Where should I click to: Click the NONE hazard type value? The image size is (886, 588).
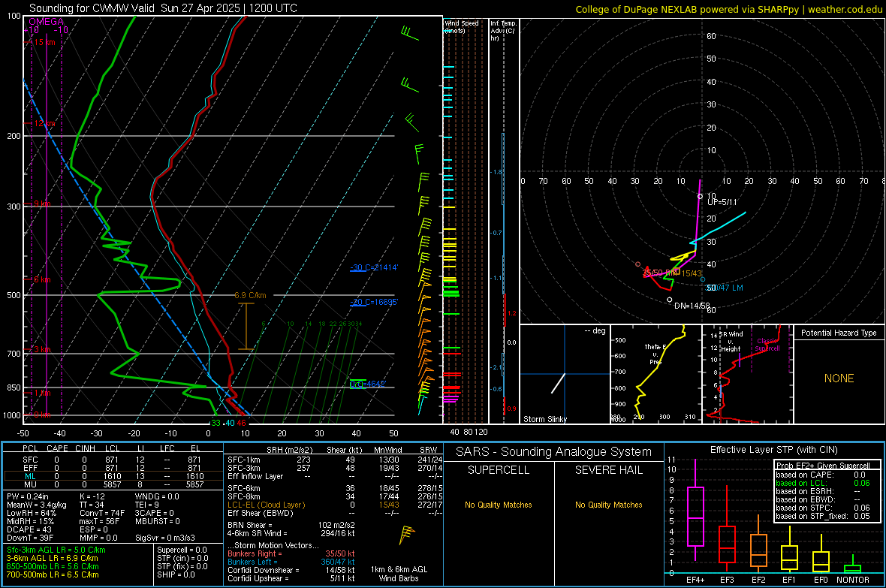tap(839, 378)
